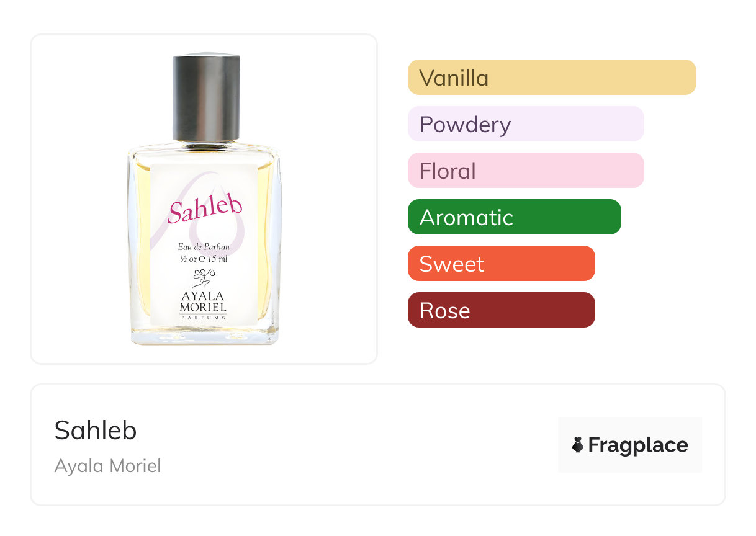Select the Powdery accord bar
The width and height of the screenshot is (756, 536).
coord(525,124)
